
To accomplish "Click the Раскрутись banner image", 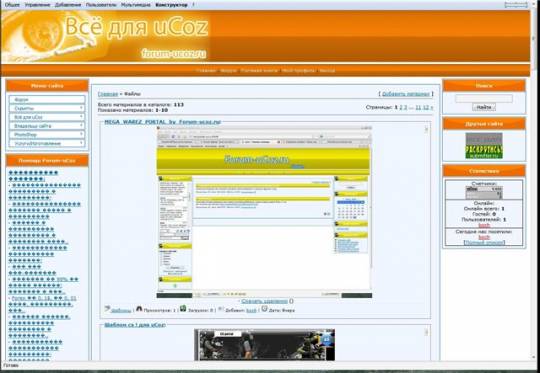I will 484,146.
